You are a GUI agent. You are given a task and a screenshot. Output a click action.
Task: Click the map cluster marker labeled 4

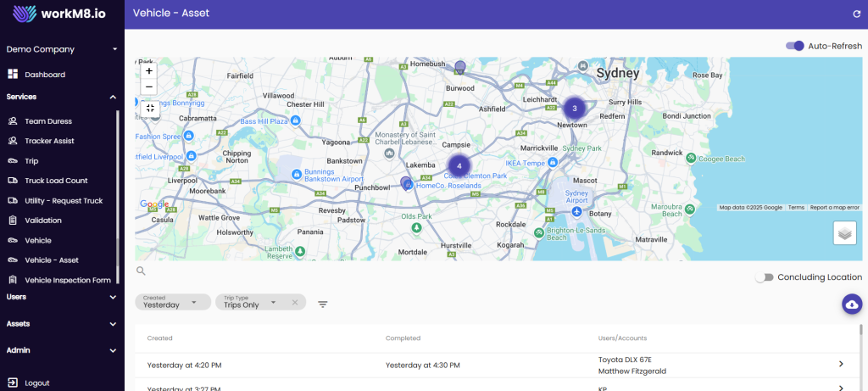(459, 165)
